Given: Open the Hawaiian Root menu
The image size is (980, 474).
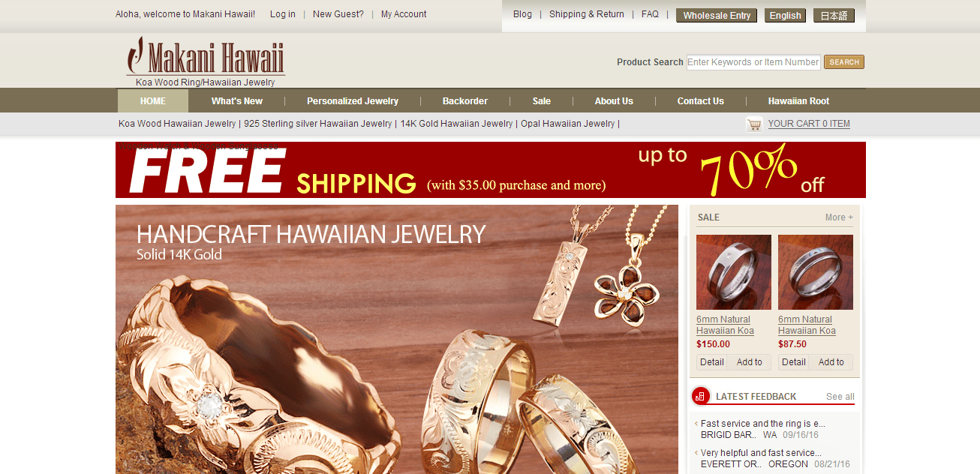Looking at the screenshot, I should tap(798, 101).
